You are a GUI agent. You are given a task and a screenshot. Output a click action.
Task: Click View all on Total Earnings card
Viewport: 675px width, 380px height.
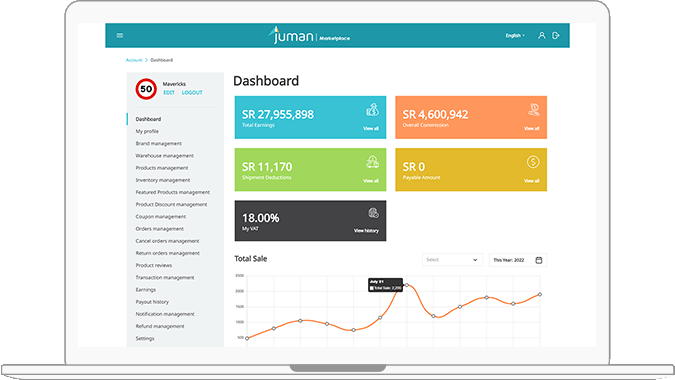[371, 128]
